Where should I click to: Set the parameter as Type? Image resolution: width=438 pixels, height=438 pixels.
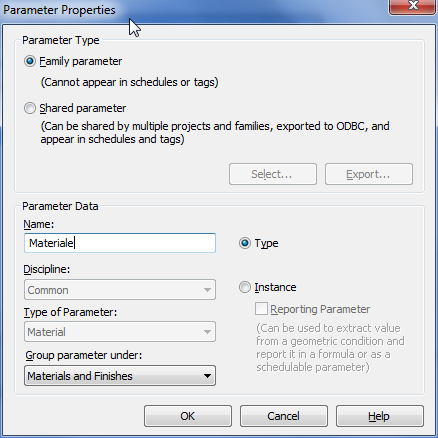[x=245, y=243]
